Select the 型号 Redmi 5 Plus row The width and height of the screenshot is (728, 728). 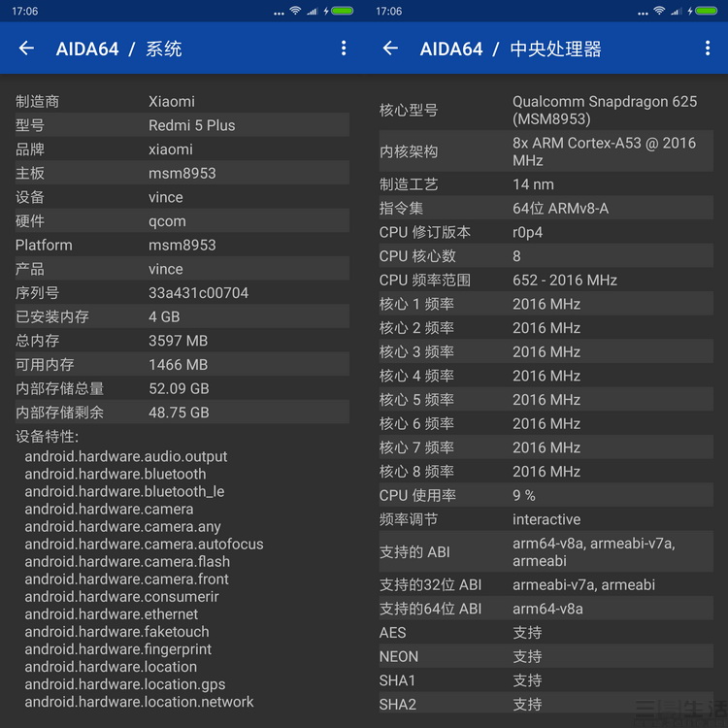(x=182, y=125)
